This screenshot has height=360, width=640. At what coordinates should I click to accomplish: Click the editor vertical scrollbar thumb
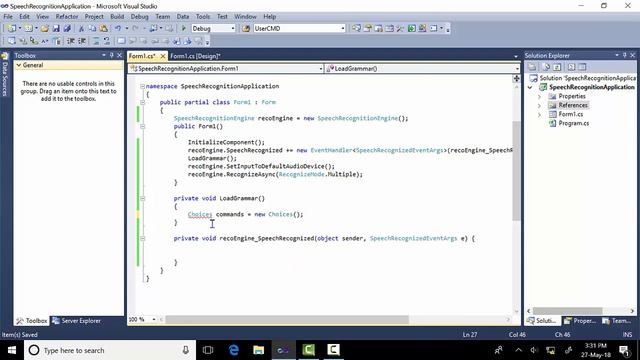pyautogui.click(x=516, y=171)
